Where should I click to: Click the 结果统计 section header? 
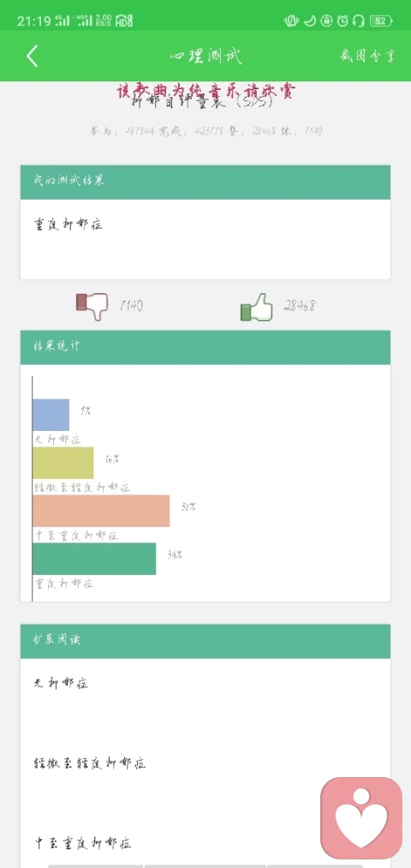tap(205, 348)
